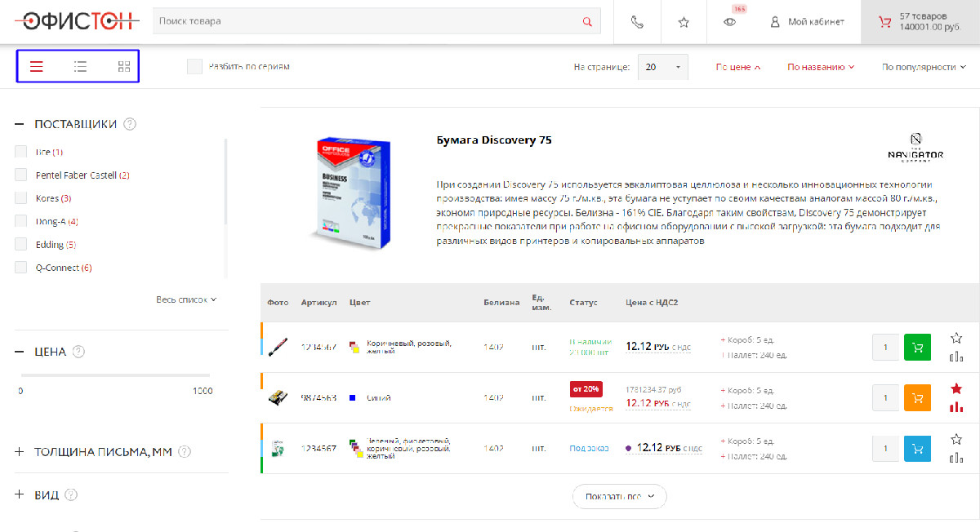Click the Белизна column header
The width and height of the screenshot is (980, 532).
(501, 303)
